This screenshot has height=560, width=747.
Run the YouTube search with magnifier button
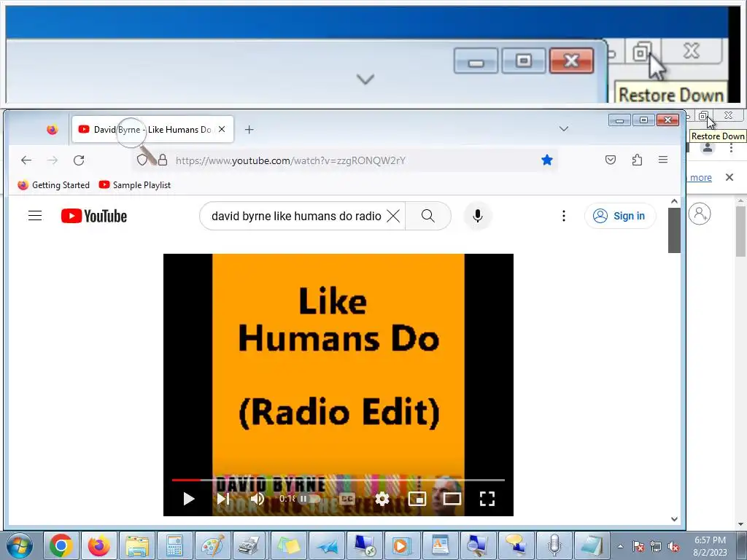(427, 216)
